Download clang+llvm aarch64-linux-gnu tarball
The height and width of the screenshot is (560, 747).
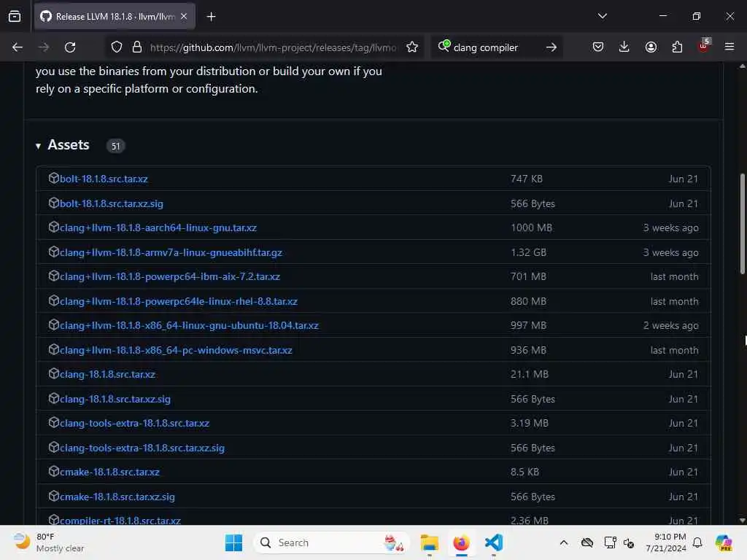click(x=158, y=228)
